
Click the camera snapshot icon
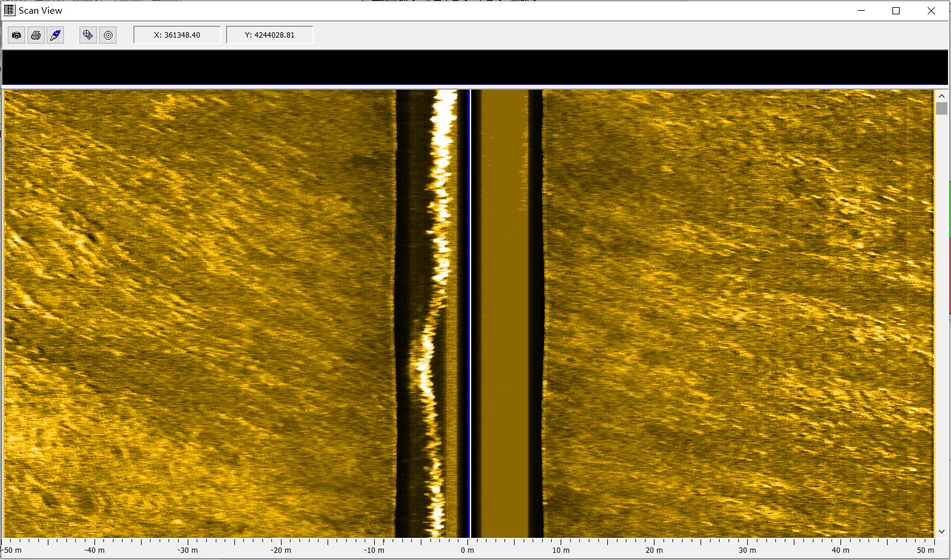pos(17,35)
